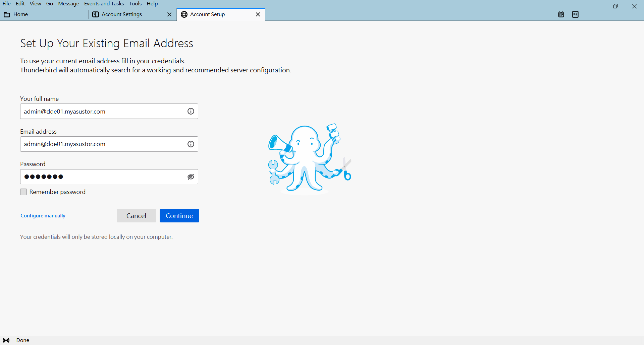
Task: Open the View menu
Action: pyautogui.click(x=35, y=4)
